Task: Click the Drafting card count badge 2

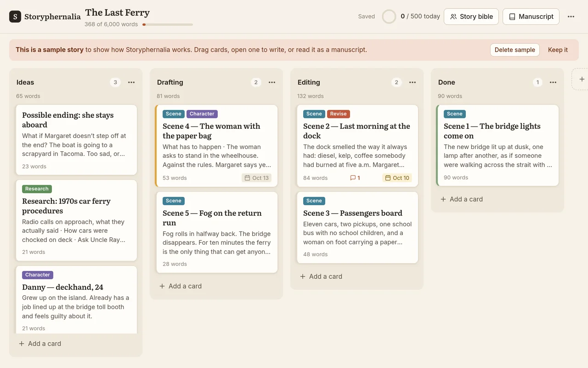Action: tap(256, 82)
